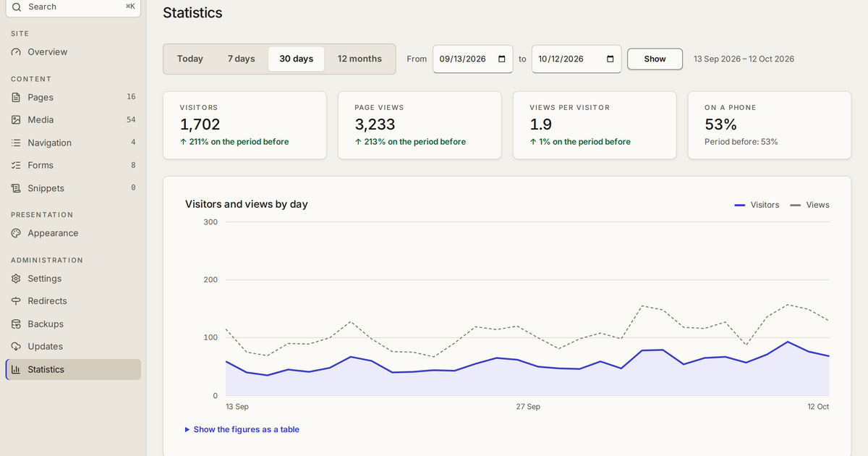This screenshot has width=868, height=456.
Task: Open the Forms section
Action: [x=73, y=165]
